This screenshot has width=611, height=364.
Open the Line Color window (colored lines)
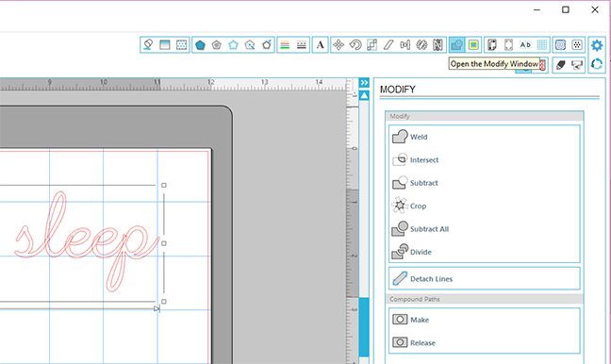click(x=285, y=45)
